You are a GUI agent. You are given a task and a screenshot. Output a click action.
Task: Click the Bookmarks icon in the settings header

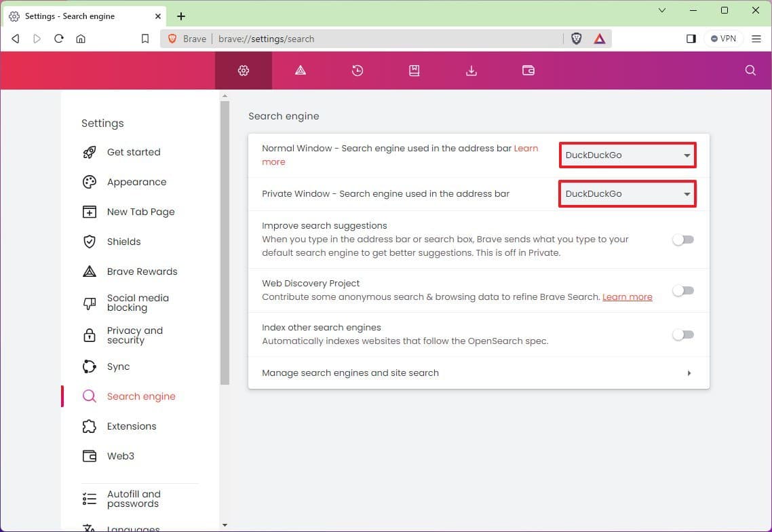(414, 70)
